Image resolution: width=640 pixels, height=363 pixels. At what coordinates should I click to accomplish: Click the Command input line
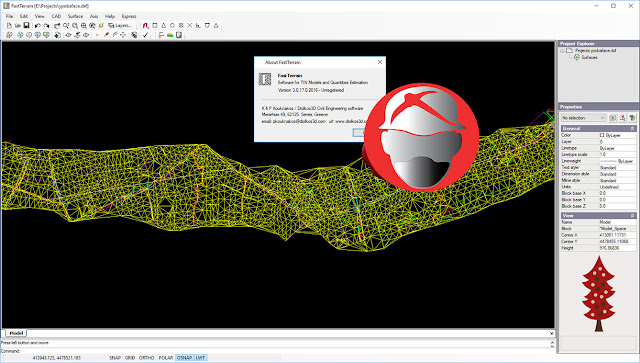(x=278, y=351)
